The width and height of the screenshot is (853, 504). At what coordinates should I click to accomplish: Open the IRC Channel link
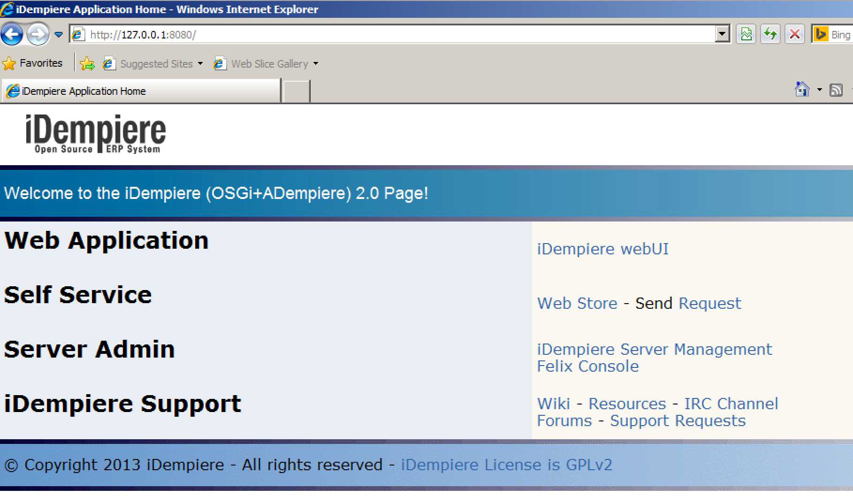731,404
